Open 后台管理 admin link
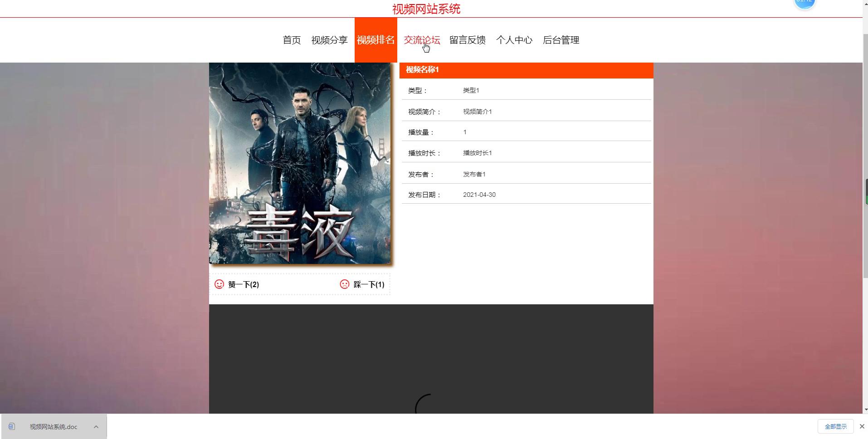This screenshot has height=439, width=868. coord(561,40)
